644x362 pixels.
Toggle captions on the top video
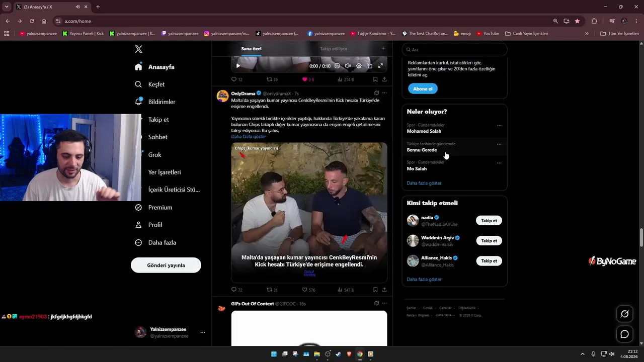[337, 66]
